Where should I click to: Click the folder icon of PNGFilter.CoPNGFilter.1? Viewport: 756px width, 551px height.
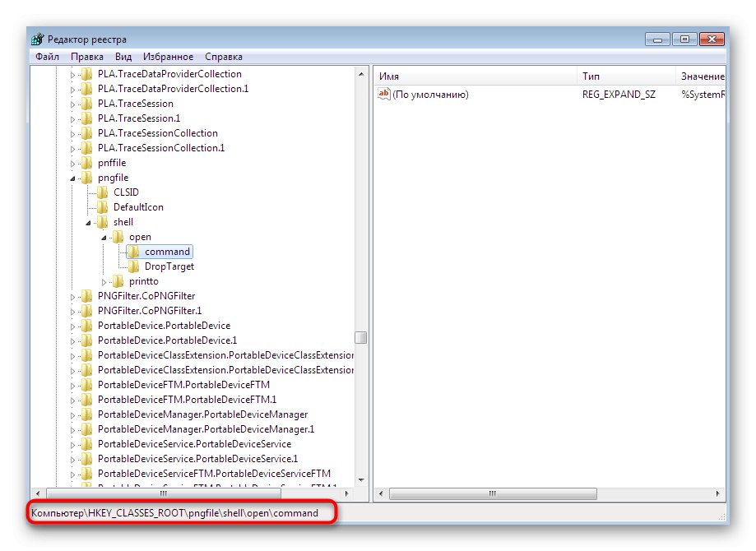click(86, 311)
